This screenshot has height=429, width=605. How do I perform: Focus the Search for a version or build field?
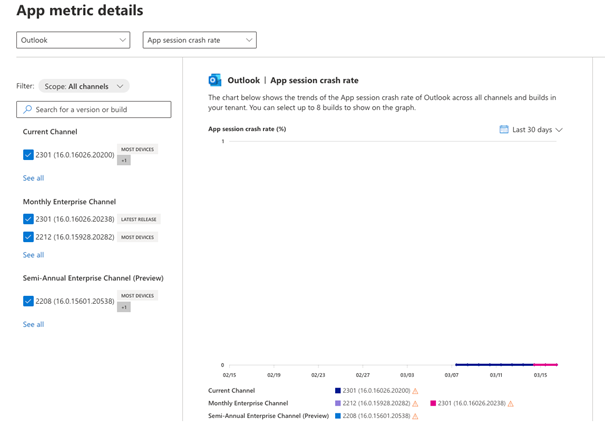[x=100, y=109]
